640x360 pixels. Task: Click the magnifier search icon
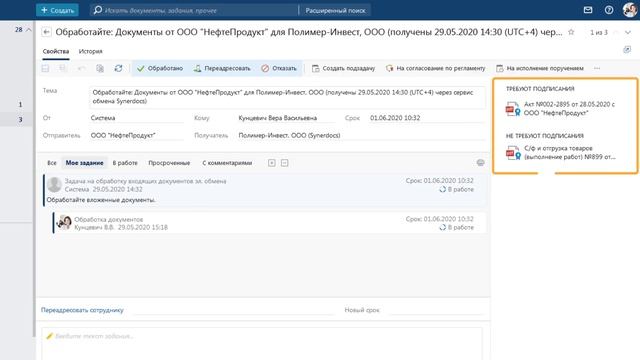(98, 10)
